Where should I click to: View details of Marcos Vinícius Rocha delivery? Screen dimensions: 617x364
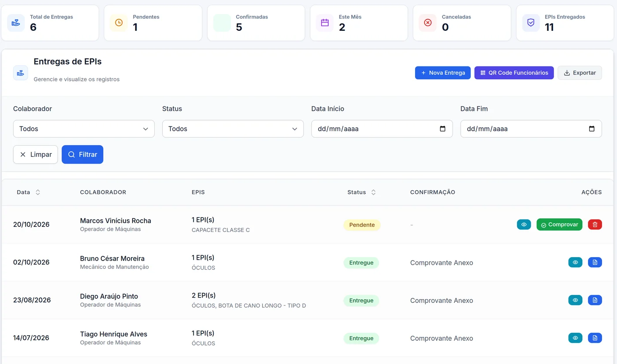[x=524, y=224]
